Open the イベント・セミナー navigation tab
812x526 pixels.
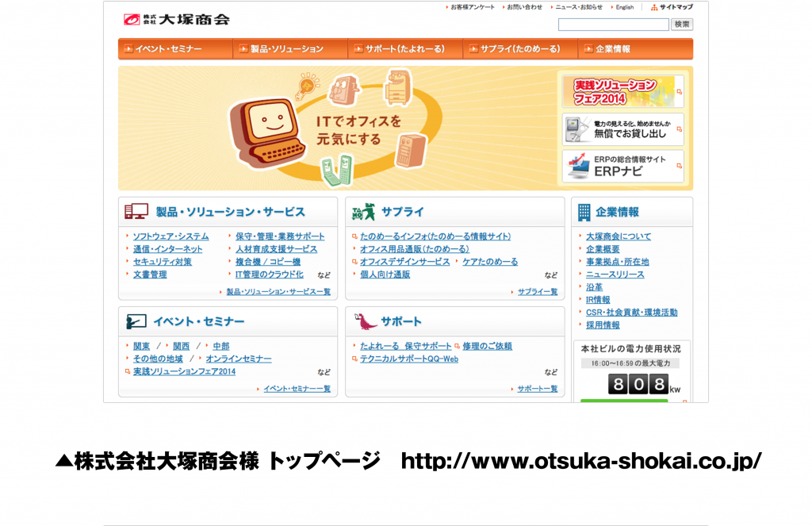[x=175, y=49]
